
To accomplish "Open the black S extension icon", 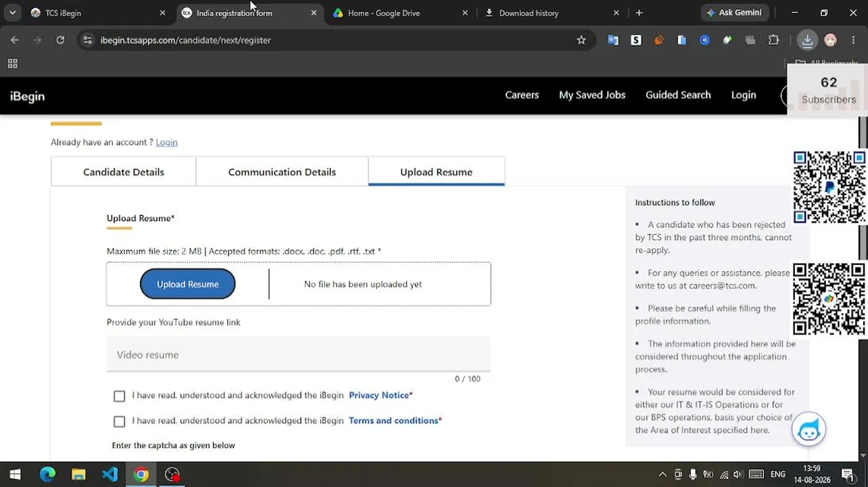I will [636, 40].
